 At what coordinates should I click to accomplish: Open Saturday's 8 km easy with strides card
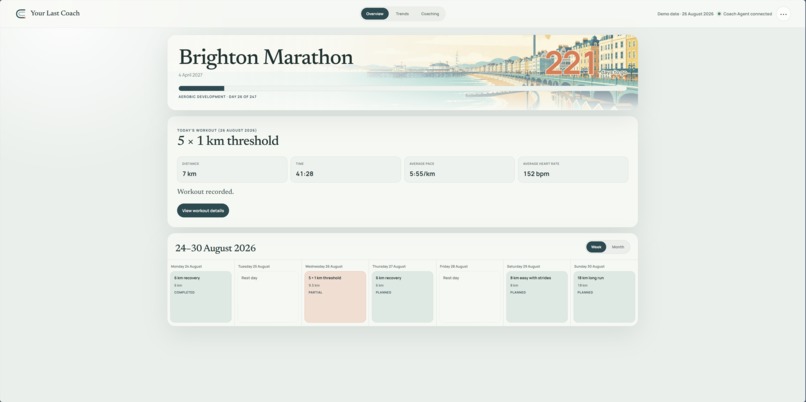537,297
